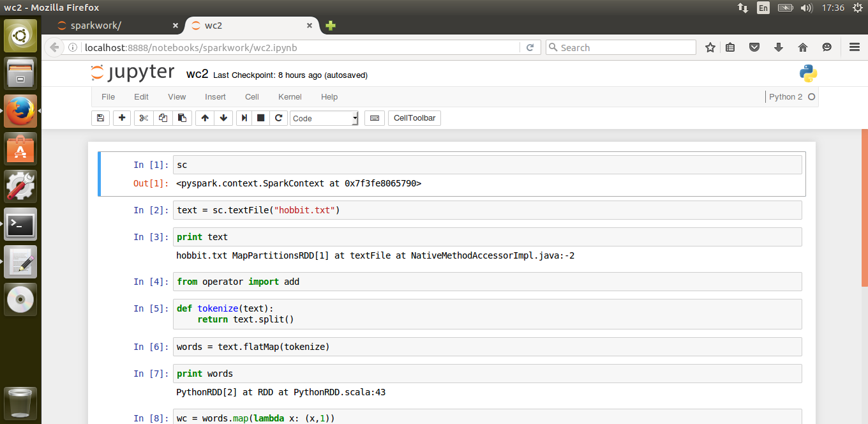Click the CellToolbar button
The width and height of the screenshot is (868, 424).
point(414,118)
